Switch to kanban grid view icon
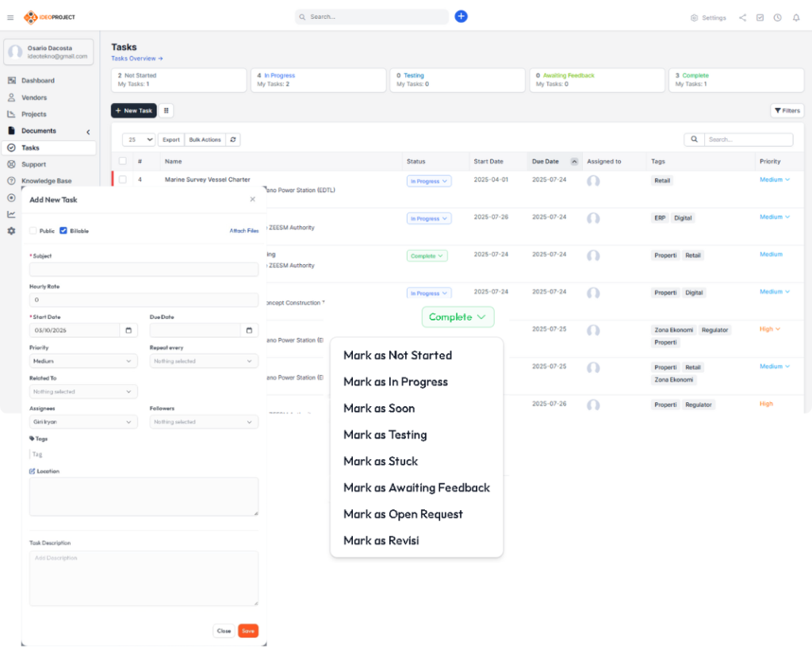The height and width of the screenshot is (656, 812). tap(167, 111)
